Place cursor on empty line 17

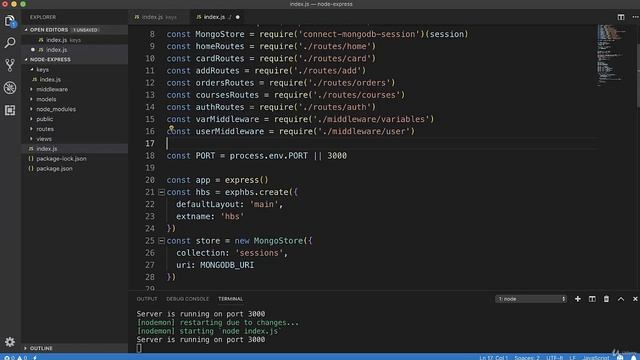click(382, 143)
